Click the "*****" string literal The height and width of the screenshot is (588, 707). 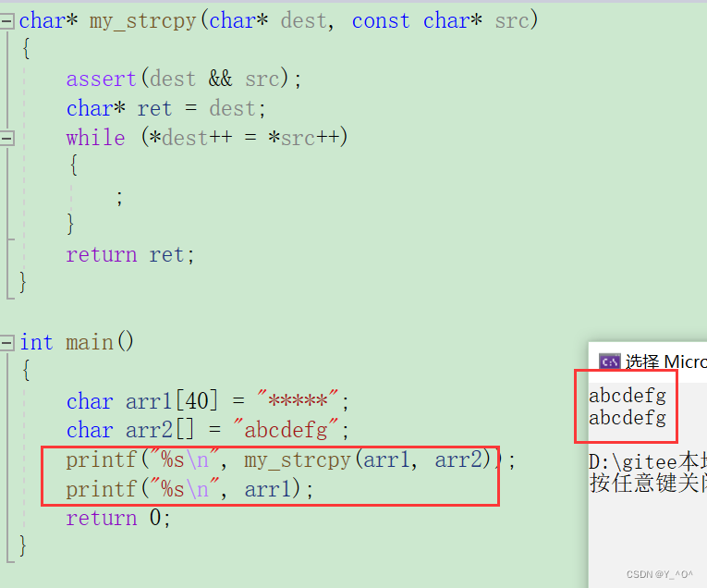298,400
